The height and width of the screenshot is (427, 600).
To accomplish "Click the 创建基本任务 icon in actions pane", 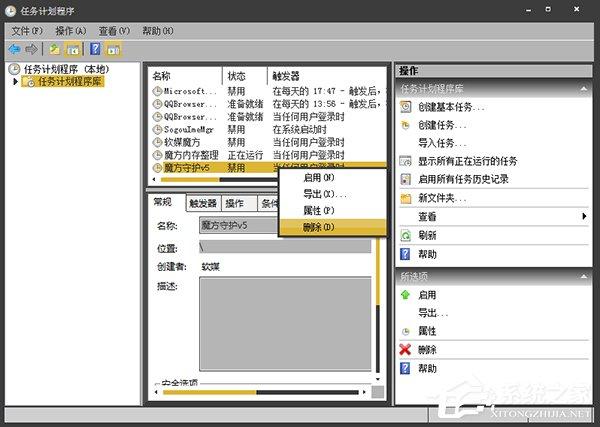I will coord(405,107).
